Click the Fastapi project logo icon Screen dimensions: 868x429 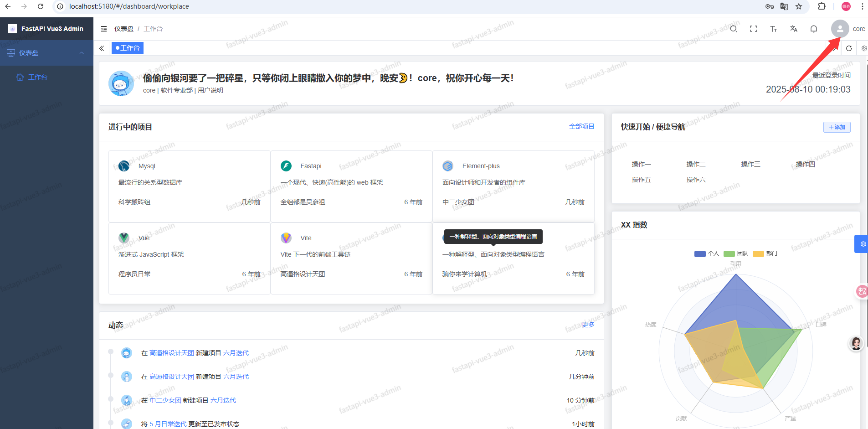286,166
